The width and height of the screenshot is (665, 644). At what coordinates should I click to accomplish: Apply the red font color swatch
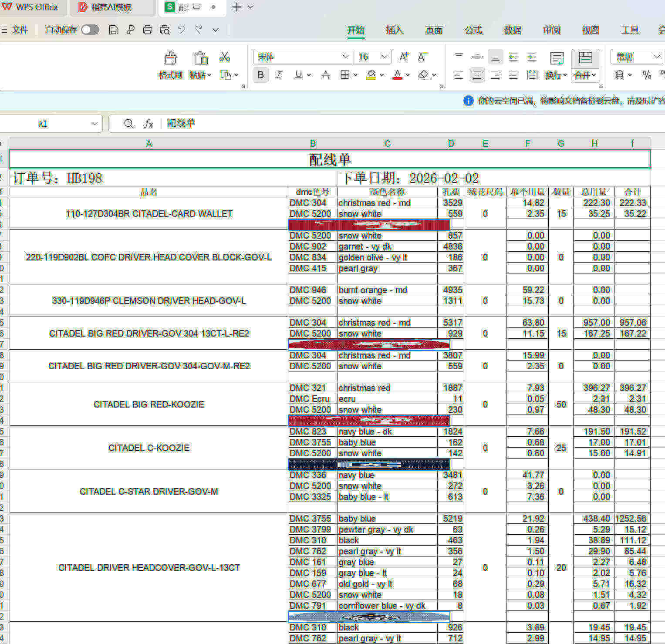point(397,75)
